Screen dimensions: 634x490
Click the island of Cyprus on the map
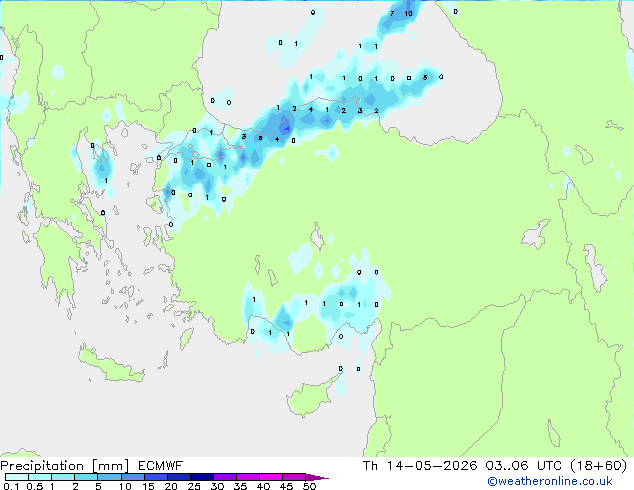click(310, 397)
